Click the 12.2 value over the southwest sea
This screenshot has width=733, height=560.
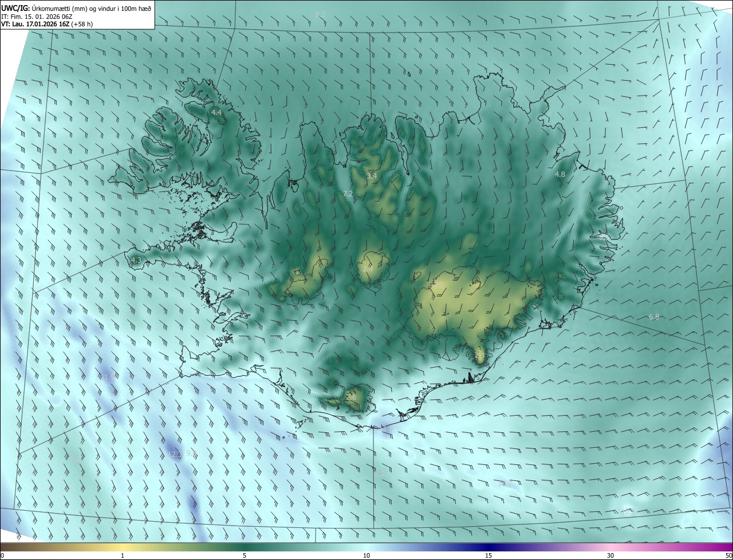point(174,453)
